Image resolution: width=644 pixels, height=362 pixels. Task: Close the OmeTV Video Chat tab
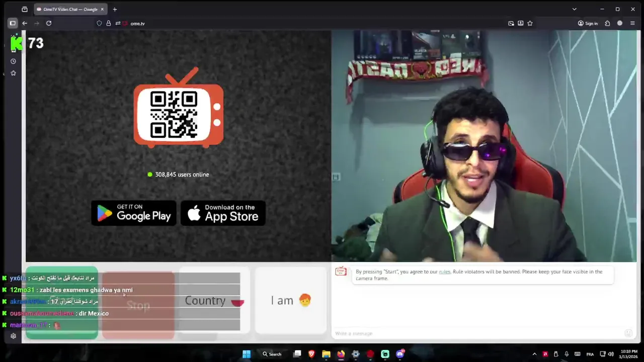(102, 9)
